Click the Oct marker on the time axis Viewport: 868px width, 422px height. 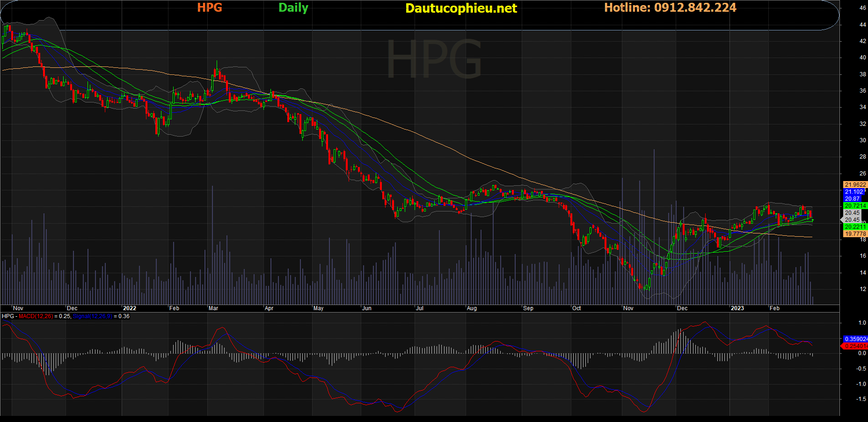(x=576, y=308)
